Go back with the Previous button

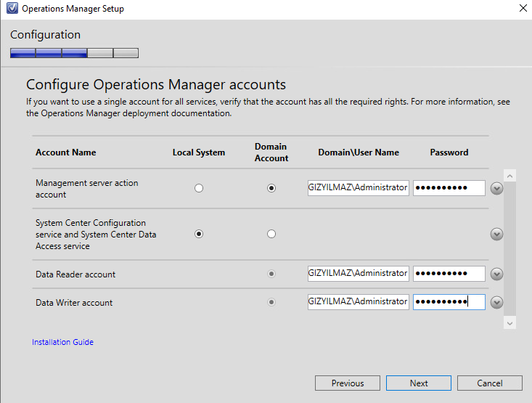click(x=348, y=383)
